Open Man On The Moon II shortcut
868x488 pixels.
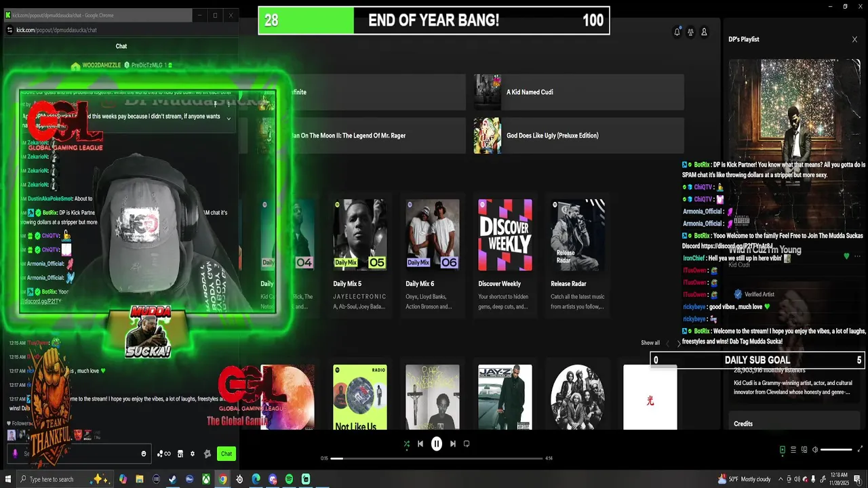tap(359, 136)
